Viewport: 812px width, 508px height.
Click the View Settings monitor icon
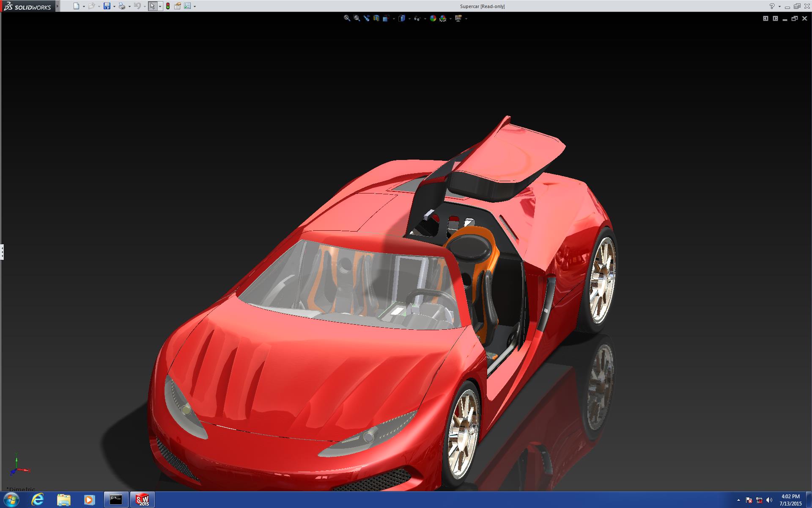coord(458,18)
